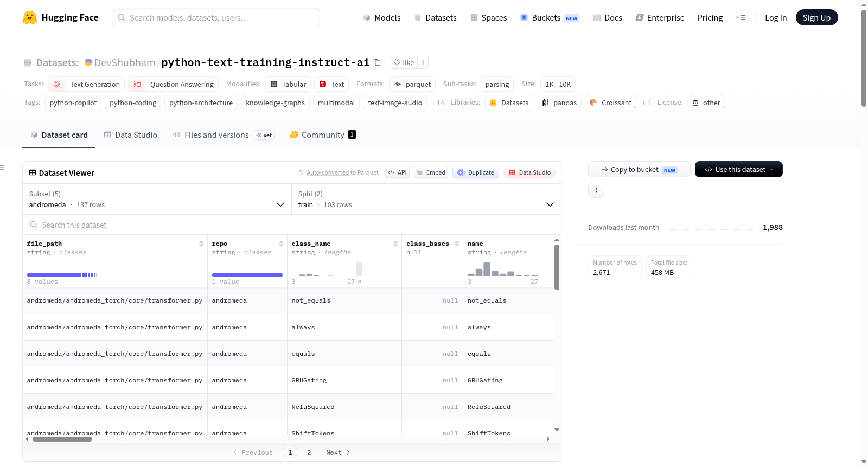This screenshot has width=868, height=467.
Task: Click the class_name lengths histogram
Action: pos(327,269)
